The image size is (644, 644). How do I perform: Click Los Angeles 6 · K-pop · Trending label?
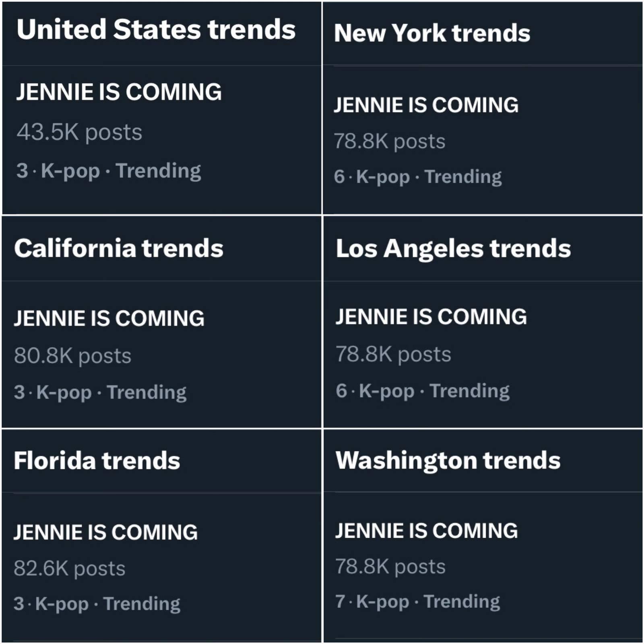click(423, 391)
